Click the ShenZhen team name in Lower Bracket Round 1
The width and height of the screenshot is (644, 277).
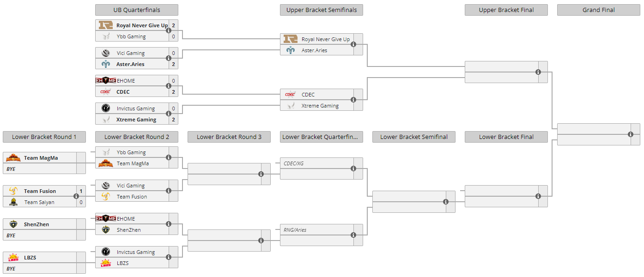(36, 224)
